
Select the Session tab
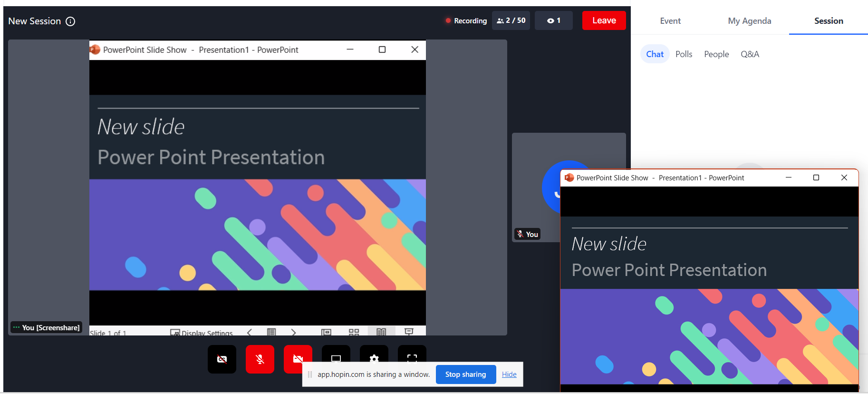(x=829, y=21)
